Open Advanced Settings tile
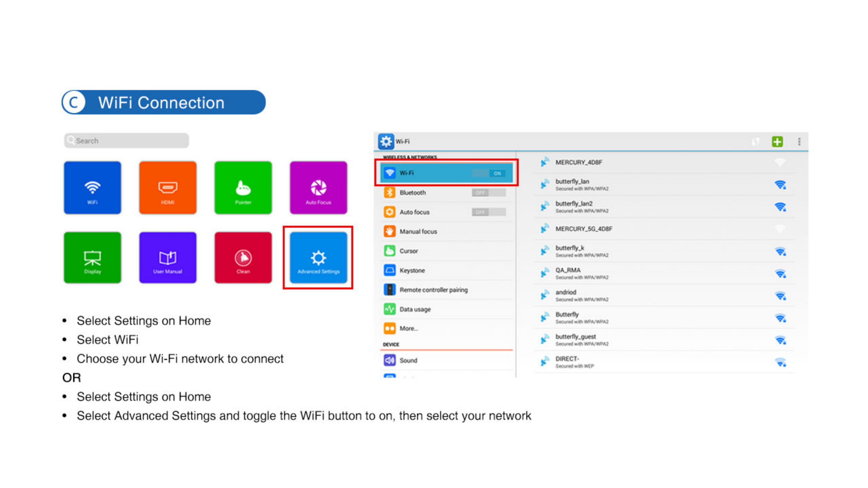Image resolution: width=868 pixels, height=488 pixels. tap(318, 258)
